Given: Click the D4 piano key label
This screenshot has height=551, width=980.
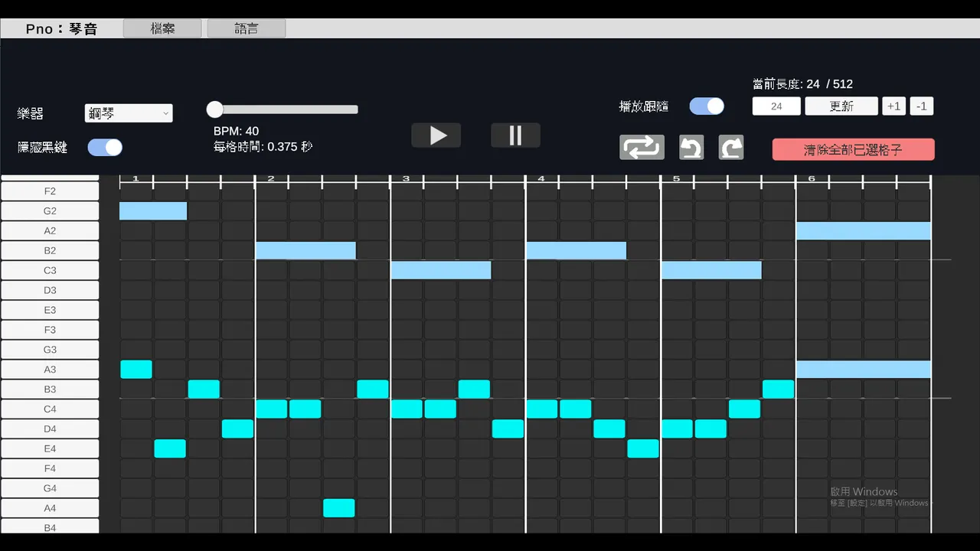Looking at the screenshot, I should 50,429.
